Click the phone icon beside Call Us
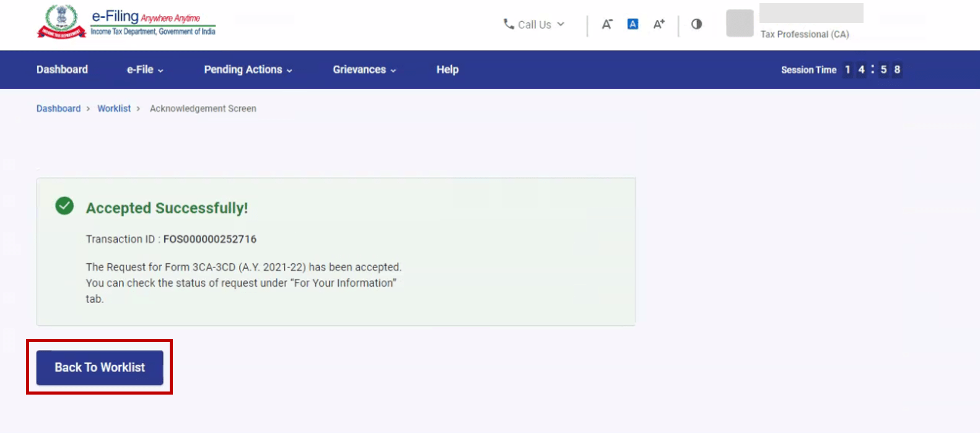 click(x=509, y=24)
